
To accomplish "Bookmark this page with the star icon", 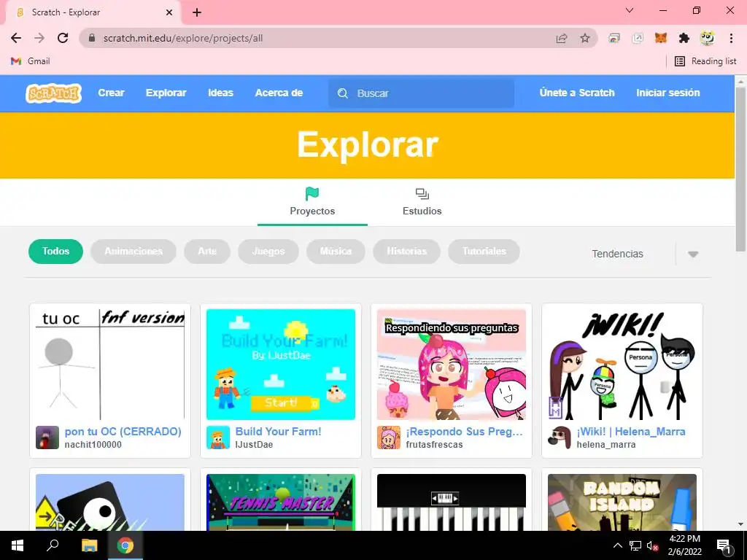I will pos(585,38).
